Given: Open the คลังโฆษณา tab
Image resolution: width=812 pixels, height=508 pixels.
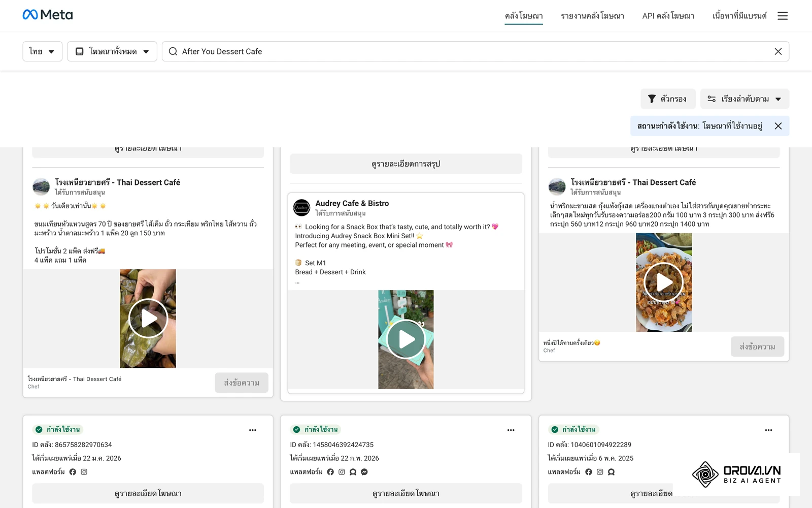Looking at the screenshot, I should point(524,16).
